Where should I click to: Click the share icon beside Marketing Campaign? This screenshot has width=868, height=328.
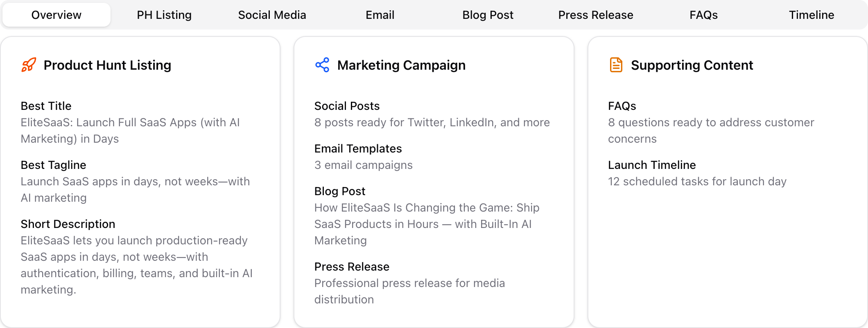[322, 65]
